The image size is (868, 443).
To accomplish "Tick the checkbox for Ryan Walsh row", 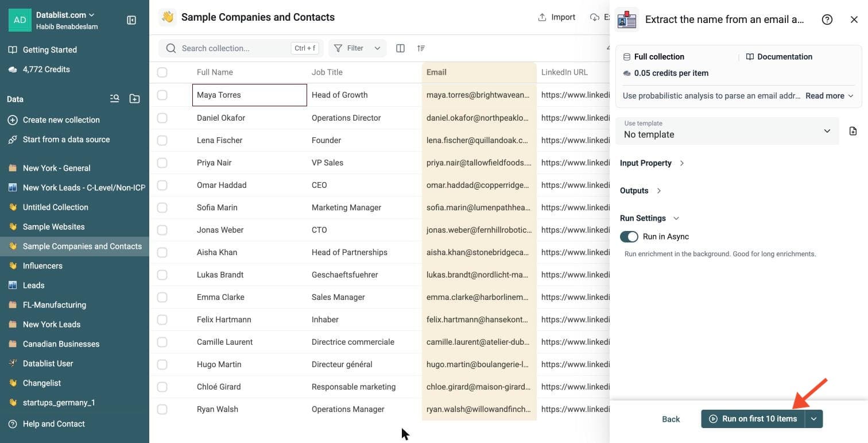I will pyautogui.click(x=162, y=409).
